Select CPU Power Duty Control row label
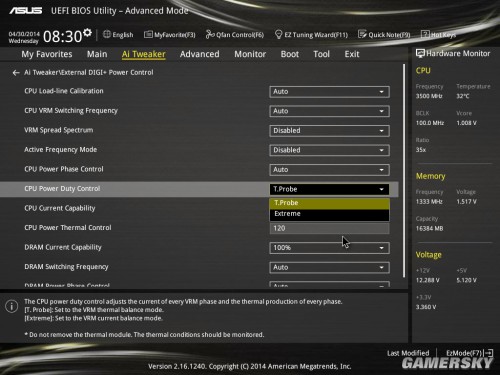Image resolution: width=500 pixels, height=375 pixels. (x=62, y=189)
